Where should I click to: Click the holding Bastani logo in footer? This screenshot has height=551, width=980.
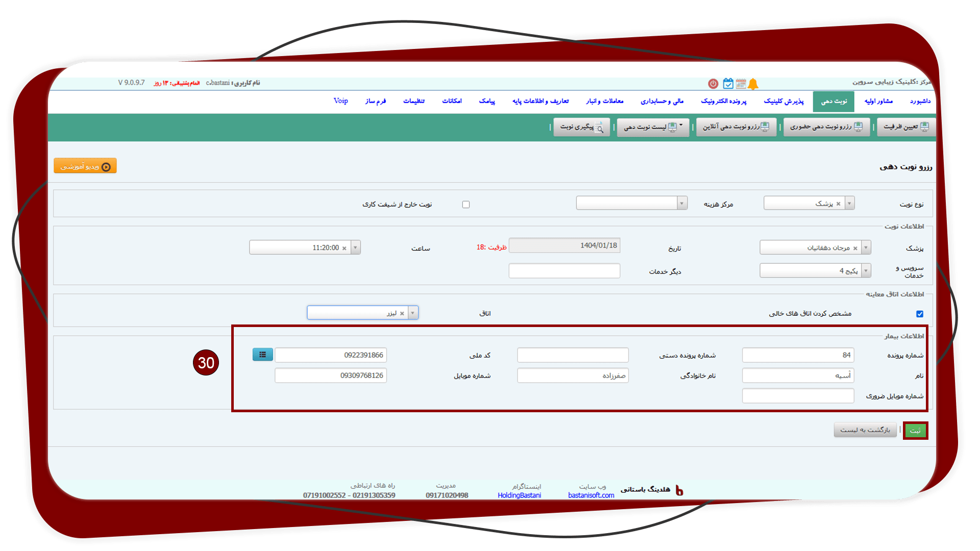pos(679,490)
